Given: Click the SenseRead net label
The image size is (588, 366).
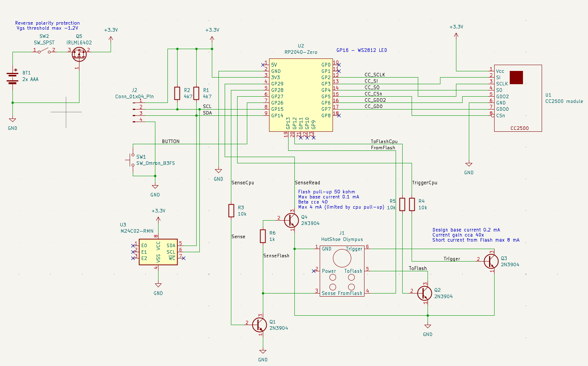Looking at the screenshot, I should tap(307, 183).
